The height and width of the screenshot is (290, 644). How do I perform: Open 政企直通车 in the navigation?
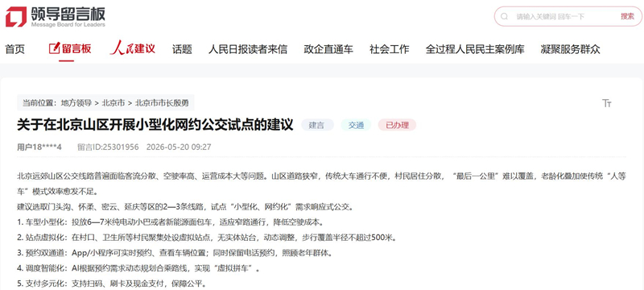point(328,49)
